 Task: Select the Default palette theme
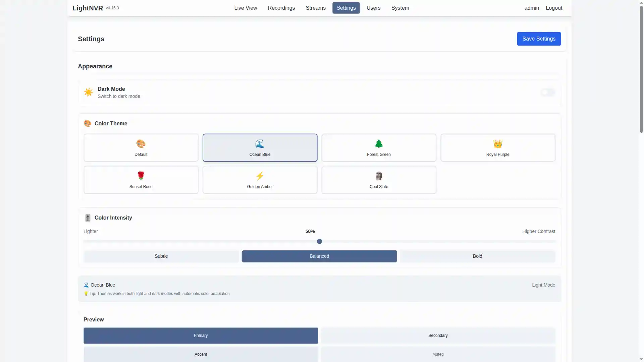141,143
